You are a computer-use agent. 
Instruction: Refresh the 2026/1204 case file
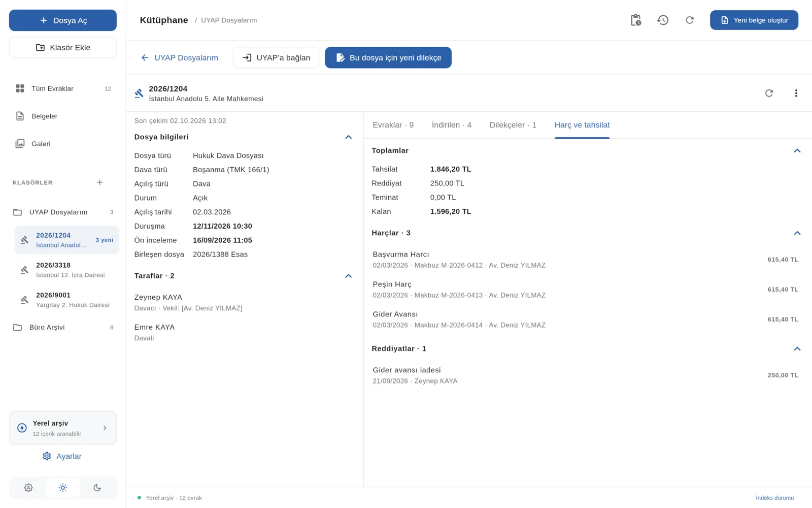click(x=769, y=93)
